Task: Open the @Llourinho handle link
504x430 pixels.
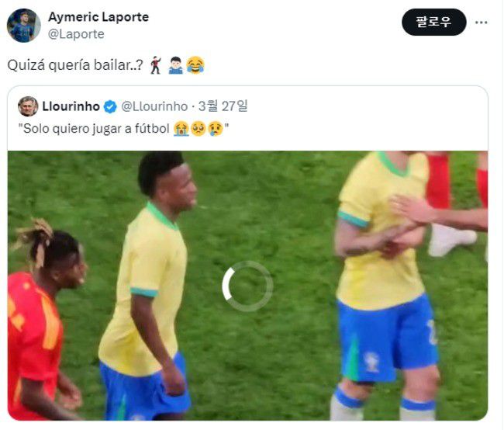Action: (154, 106)
